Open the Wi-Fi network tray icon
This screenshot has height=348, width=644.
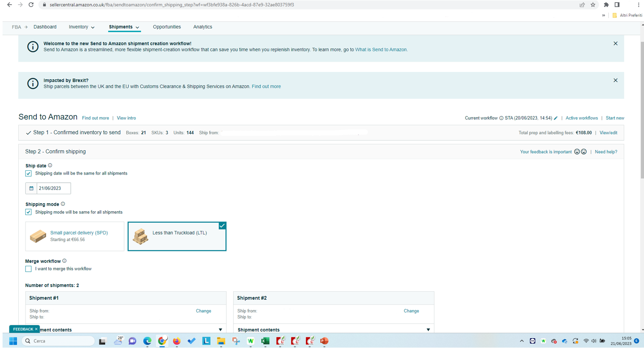pos(586,341)
